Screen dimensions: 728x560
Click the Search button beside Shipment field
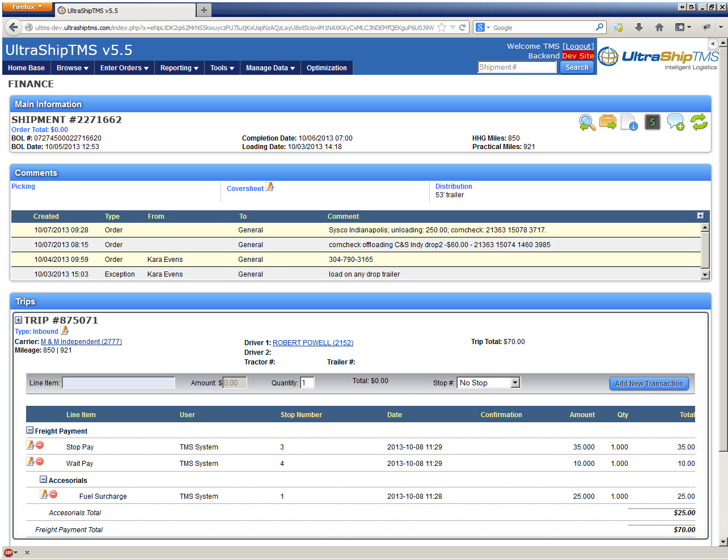click(577, 67)
